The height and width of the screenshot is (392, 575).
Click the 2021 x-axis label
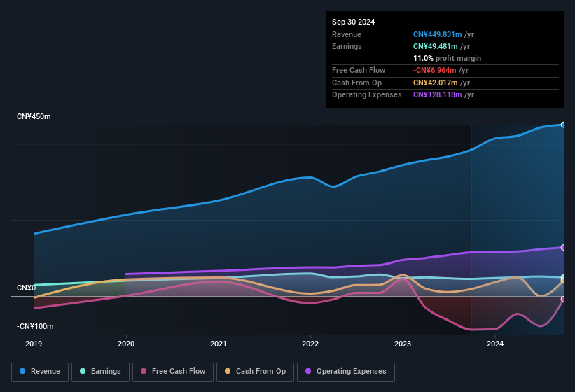pyautogui.click(x=219, y=344)
